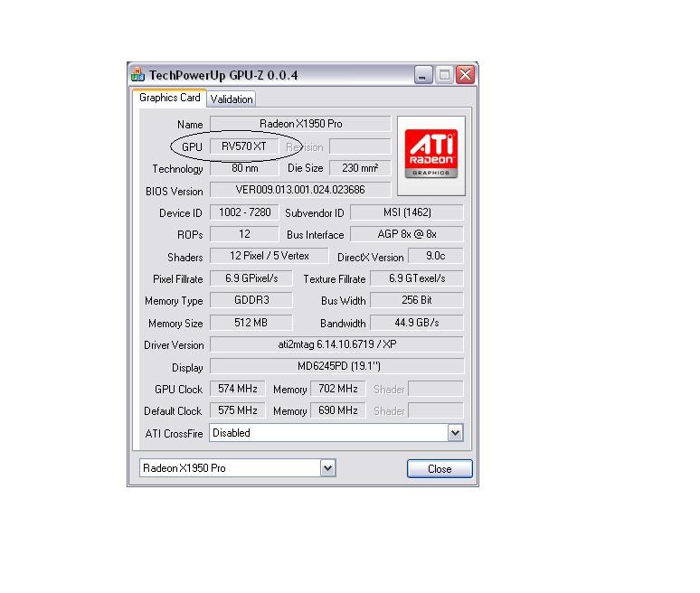Click the Pixel Fillrate label
700x593 pixels.
(177, 279)
